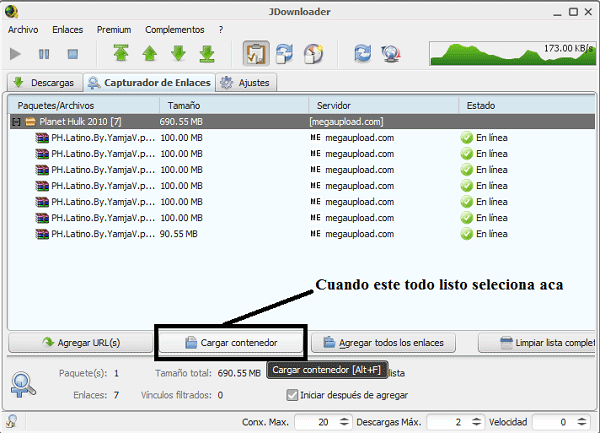
Task: Adjust the Conx. Max. spinner arrows
Action: coord(344,422)
